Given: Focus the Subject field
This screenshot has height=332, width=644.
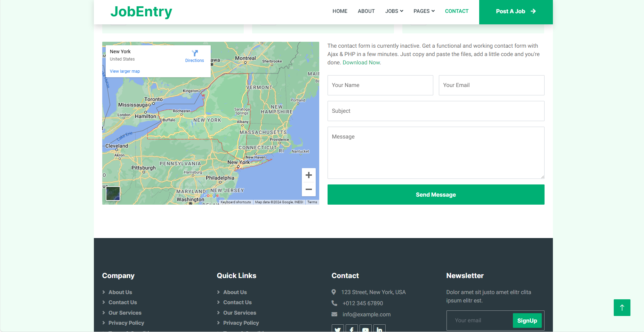Looking at the screenshot, I should [436, 111].
